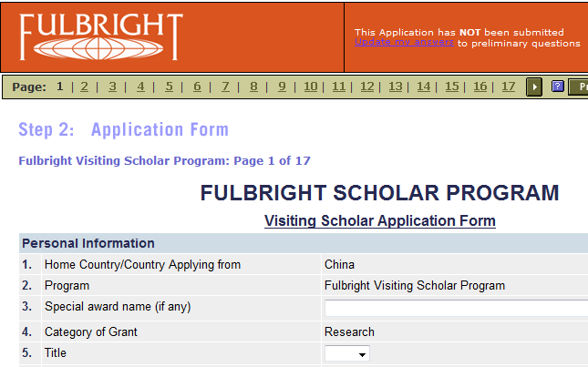The height and width of the screenshot is (367, 588).
Task: Open page 6 of the application
Action: [x=197, y=87]
